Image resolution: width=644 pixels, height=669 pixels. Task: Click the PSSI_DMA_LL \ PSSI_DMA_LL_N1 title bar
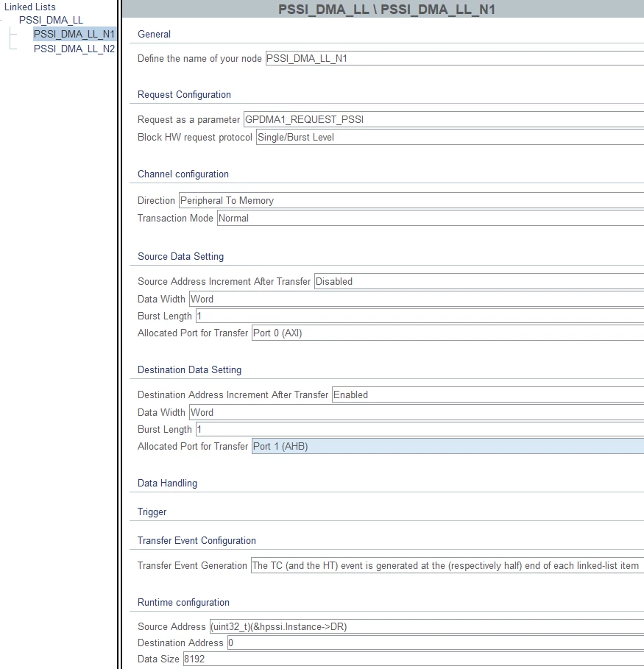click(x=383, y=9)
